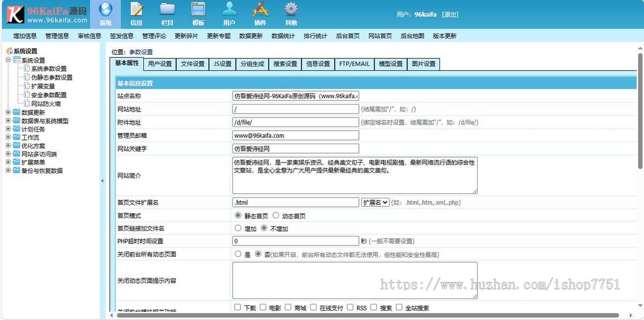Check the 下载 module checkbox

tap(238, 307)
